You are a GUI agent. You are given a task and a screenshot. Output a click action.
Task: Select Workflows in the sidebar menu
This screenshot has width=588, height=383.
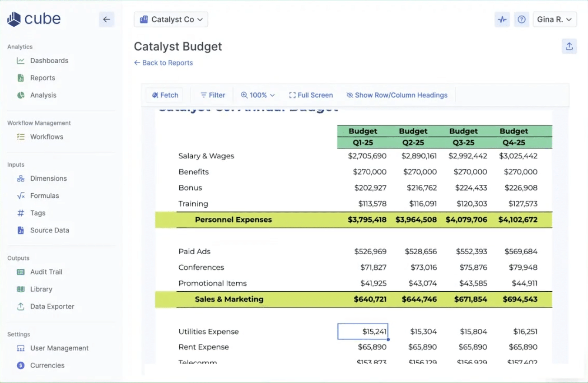(47, 137)
